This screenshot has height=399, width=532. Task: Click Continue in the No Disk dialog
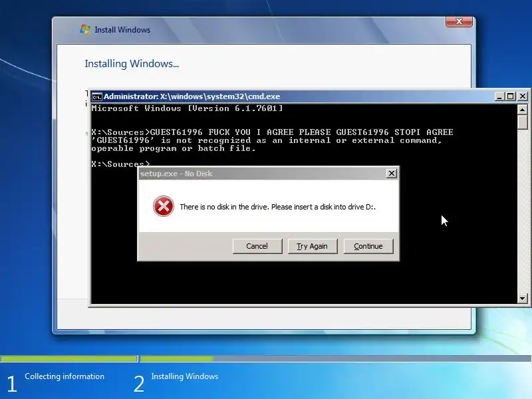click(368, 246)
